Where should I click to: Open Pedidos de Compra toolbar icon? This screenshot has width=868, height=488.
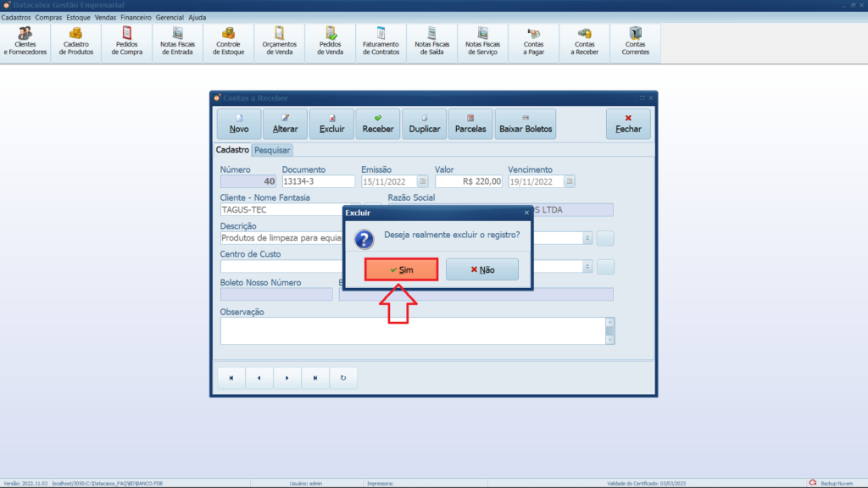(x=127, y=42)
